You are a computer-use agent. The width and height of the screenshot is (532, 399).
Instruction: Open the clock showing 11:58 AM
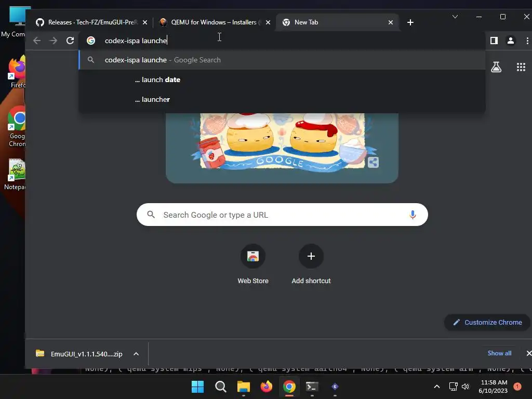click(493, 387)
